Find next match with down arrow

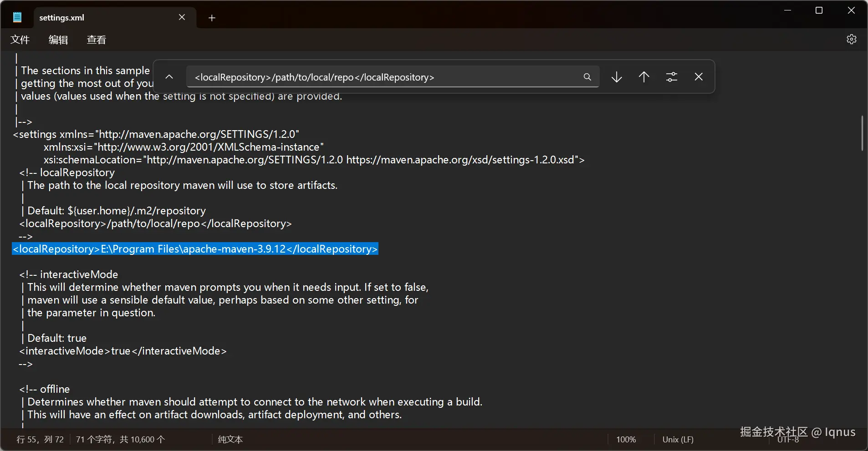[617, 77]
